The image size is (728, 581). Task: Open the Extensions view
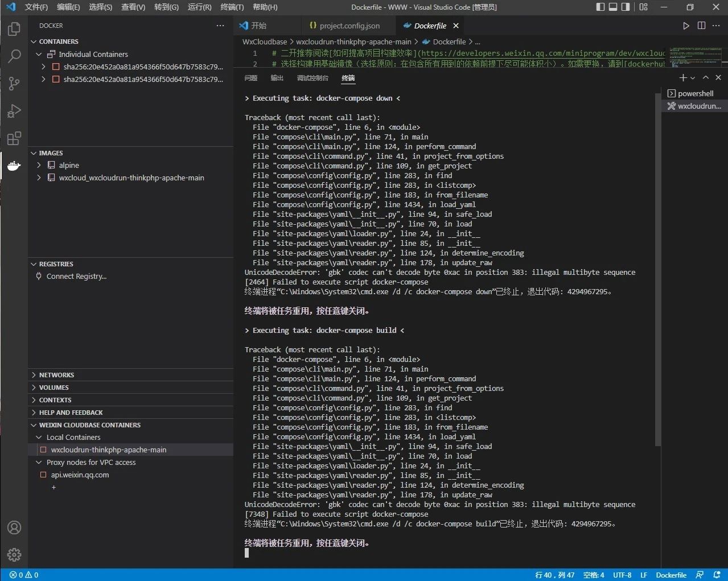14,138
